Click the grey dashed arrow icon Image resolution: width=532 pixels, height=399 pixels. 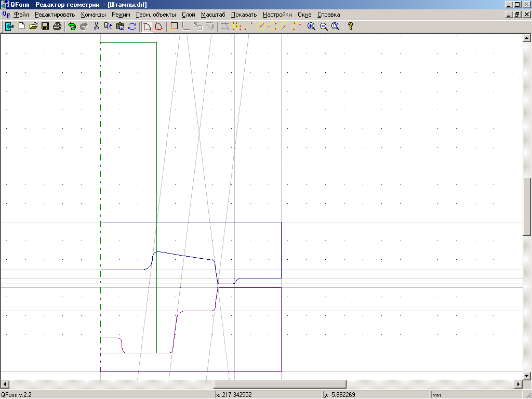(x=210, y=26)
